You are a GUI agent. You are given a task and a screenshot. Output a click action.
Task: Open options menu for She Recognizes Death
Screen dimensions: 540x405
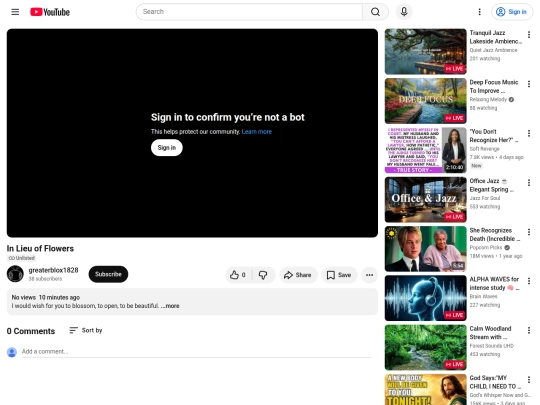pos(529,231)
